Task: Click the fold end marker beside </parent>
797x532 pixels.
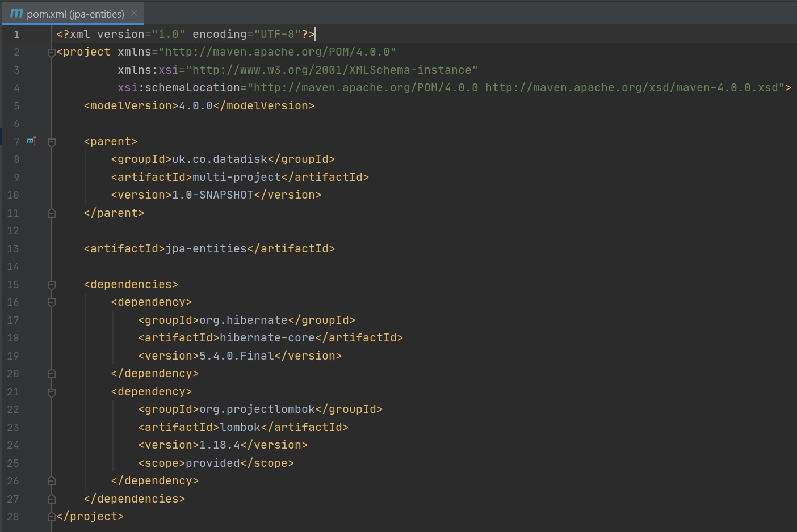Action: point(52,213)
